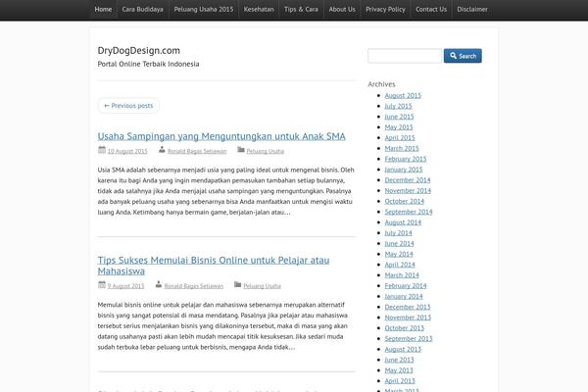Open the November 2013 archive
The width and height of the screenshot is (588, 392).
408,318
